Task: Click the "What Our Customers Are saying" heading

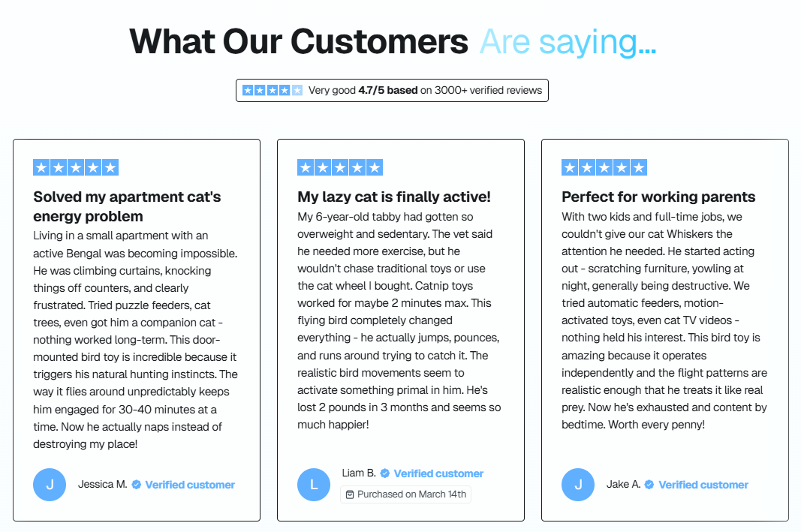Action: click(393, 41)
